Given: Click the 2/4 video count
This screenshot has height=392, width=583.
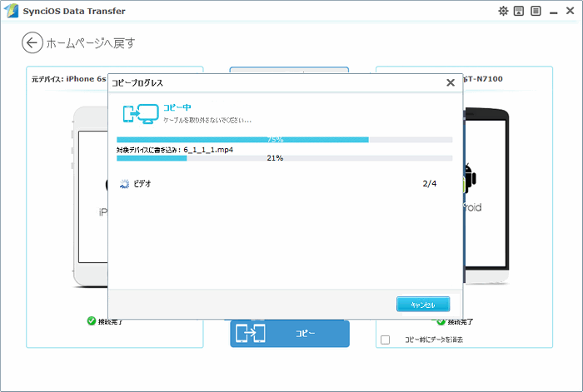Looking at the screenshot, I should (430, 184).
